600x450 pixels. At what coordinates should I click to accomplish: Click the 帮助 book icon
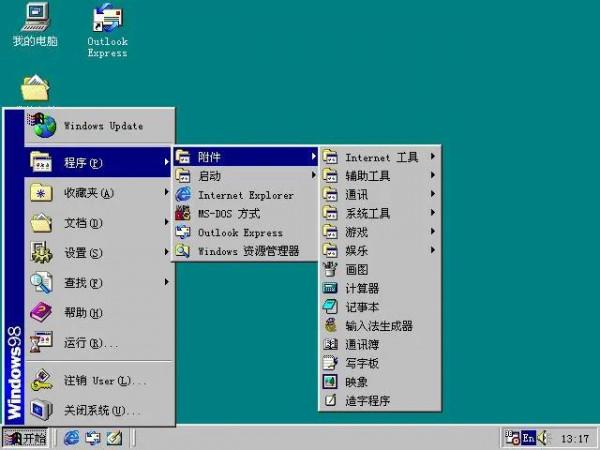(41, 312)
